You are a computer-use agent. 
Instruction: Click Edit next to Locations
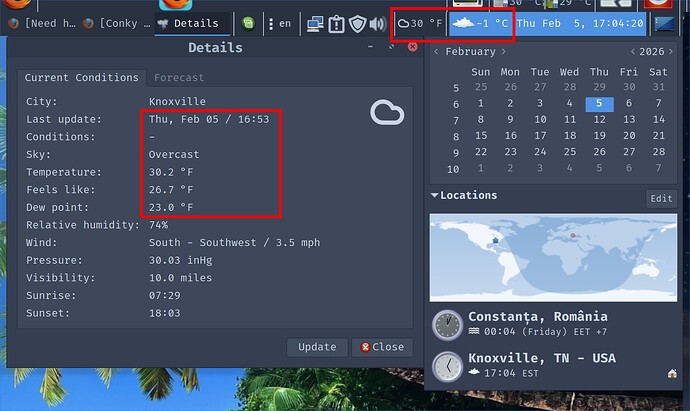tap(661, 198)
